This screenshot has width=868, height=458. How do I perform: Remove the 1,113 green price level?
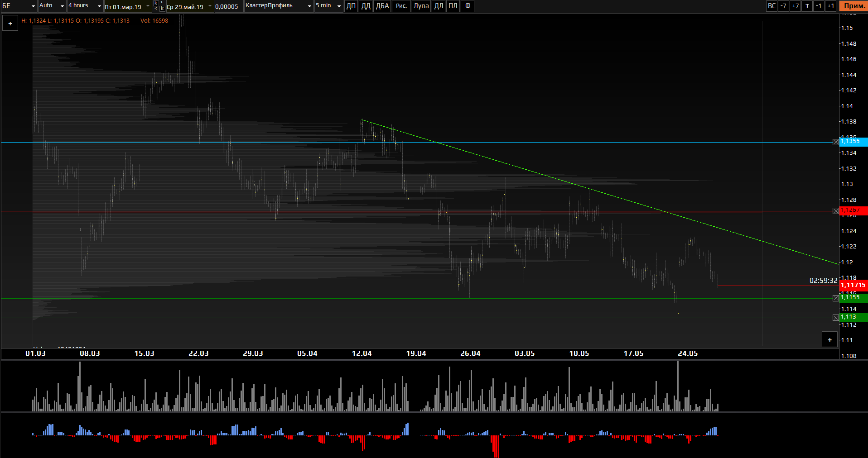pos(835,318)
